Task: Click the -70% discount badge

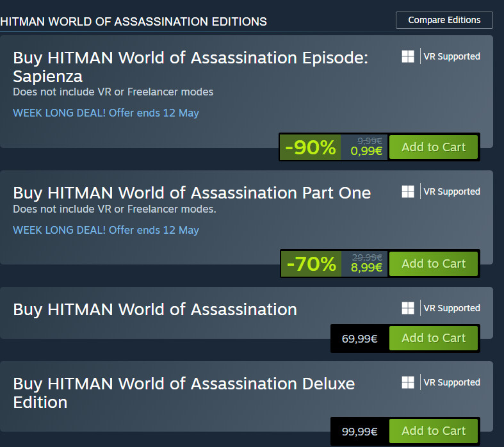Action: (311, 264)
